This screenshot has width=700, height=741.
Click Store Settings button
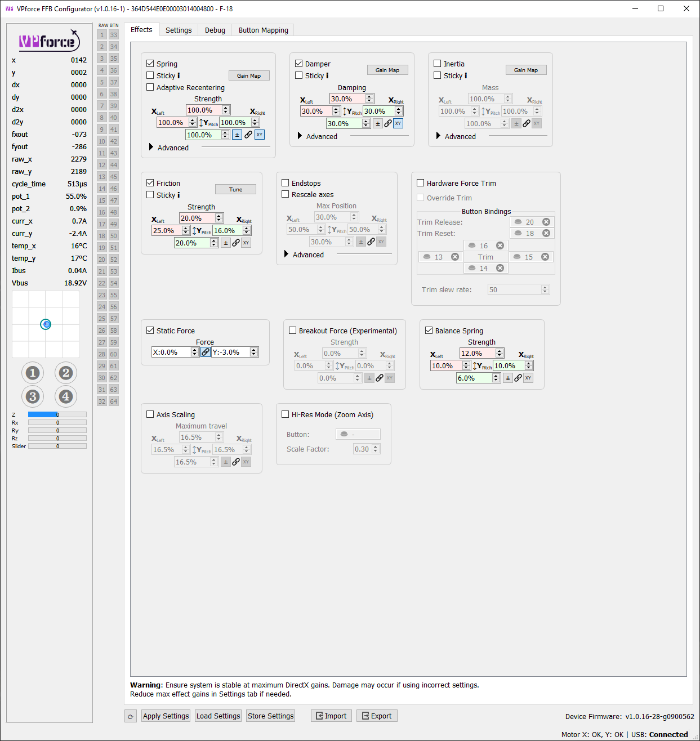270,716
